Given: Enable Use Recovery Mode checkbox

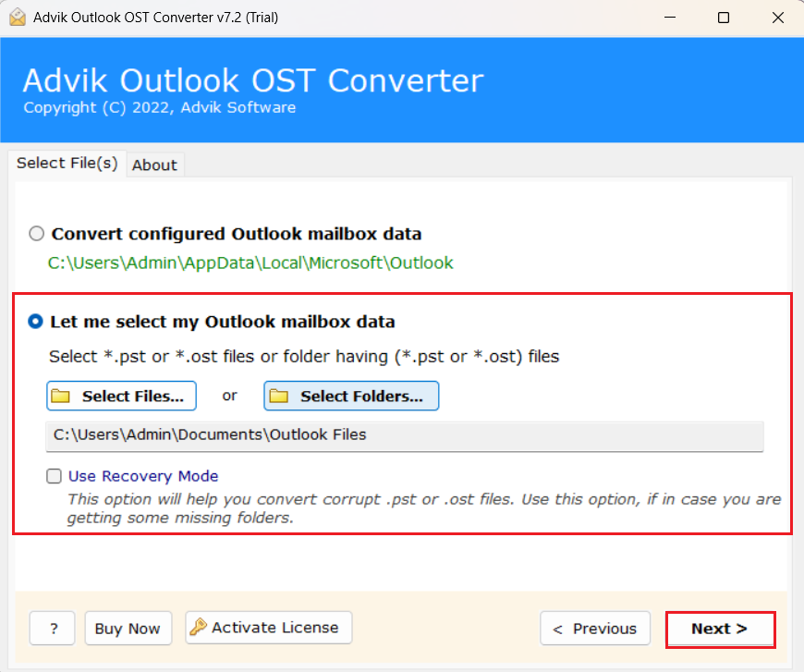Looking at the screenshot, I should [54, 476].
